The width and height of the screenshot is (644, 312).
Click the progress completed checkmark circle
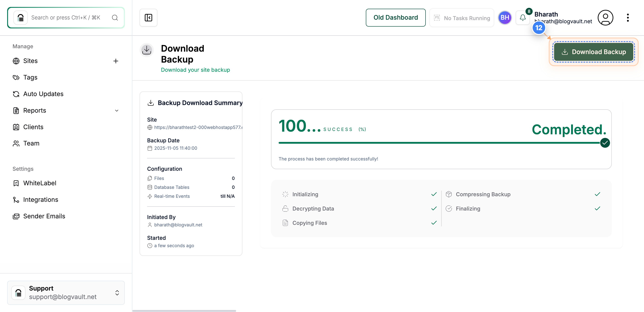click(605, 143)
